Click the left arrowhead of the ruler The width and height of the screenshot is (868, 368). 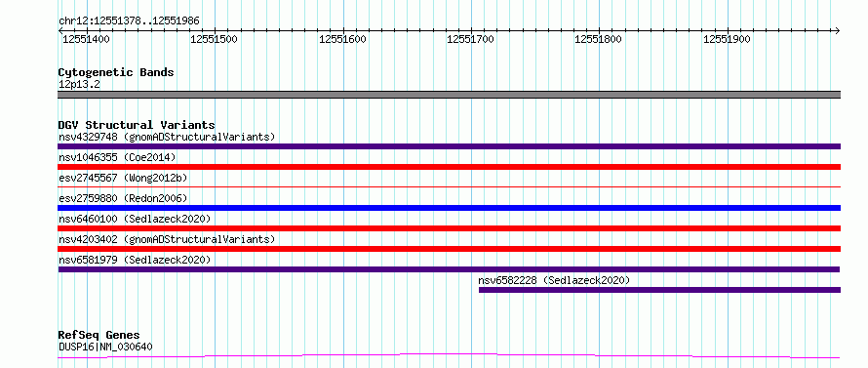pos(60,30)
